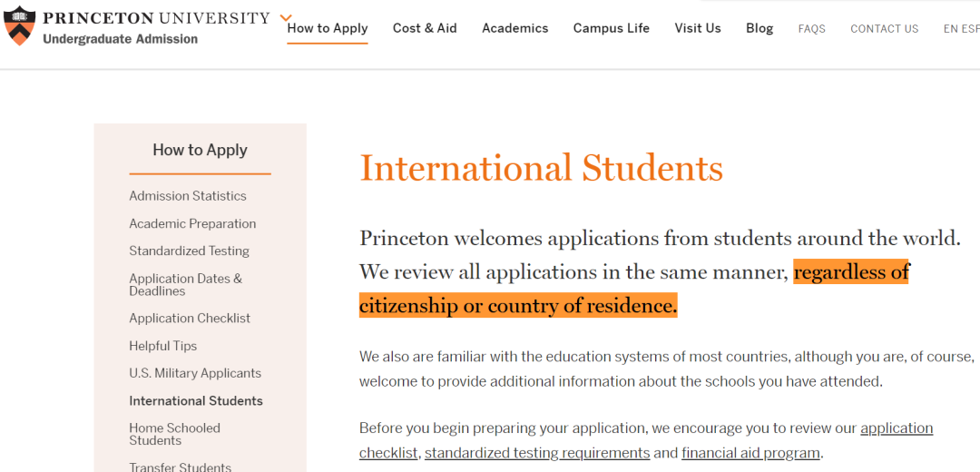Switch language with EN ESPAÑOL link
Viewport: 980px width, 472px height.
[x=961, y=29]
